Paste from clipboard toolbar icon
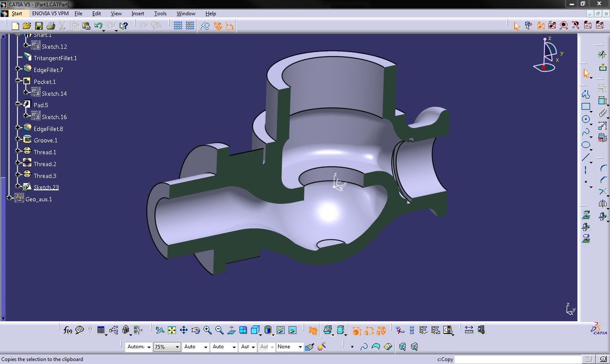 [86, 26]
